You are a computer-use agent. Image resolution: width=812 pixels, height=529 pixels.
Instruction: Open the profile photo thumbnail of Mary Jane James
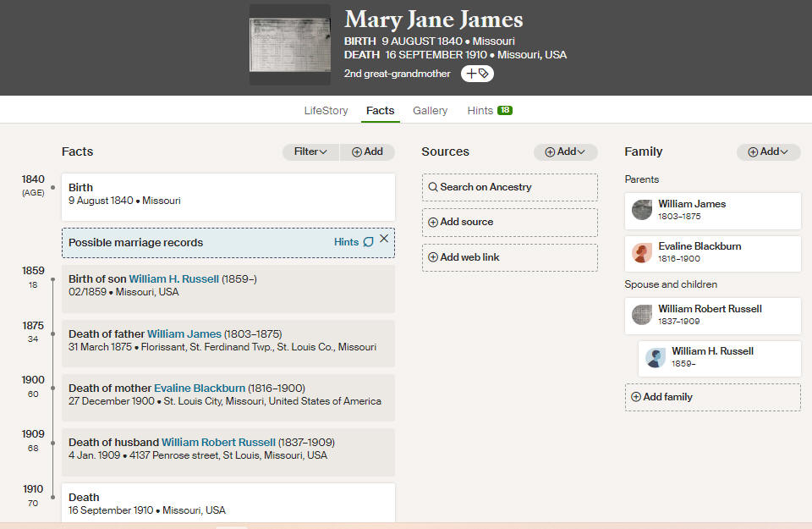[x=290, y=45]
